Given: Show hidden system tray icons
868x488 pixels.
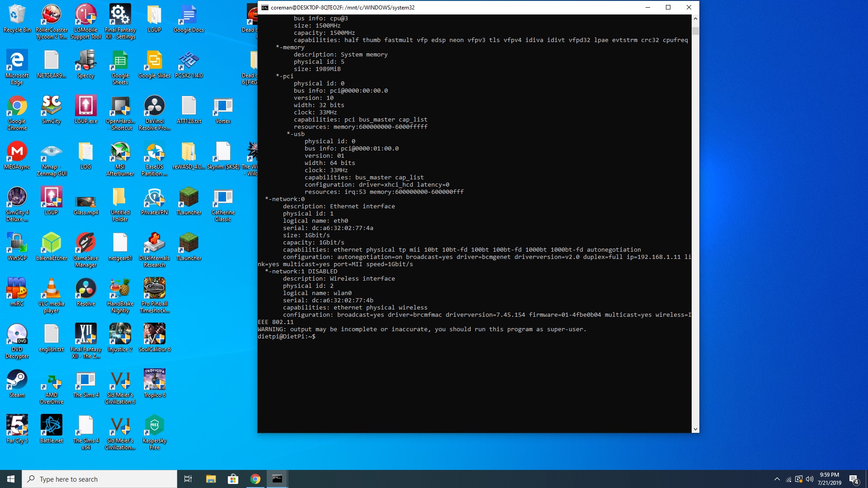Looking at the screenshot, I should click(777, 479).
